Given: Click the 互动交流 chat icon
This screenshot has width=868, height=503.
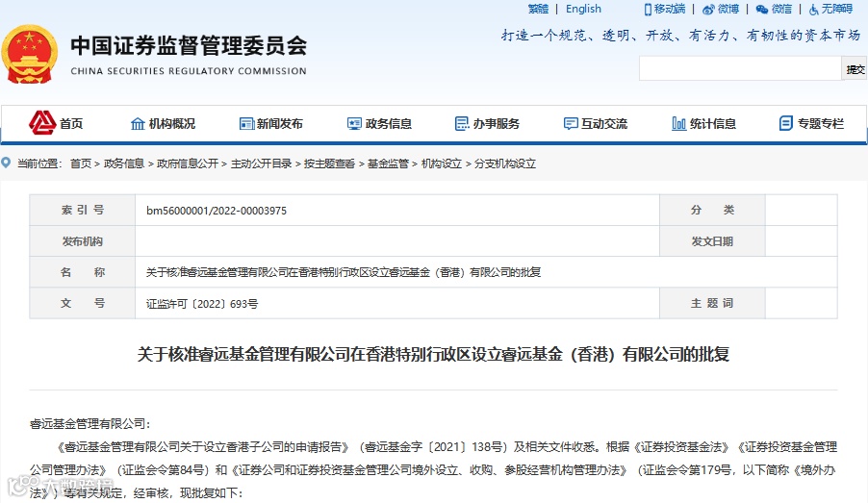Looking at the screenshot, I should tap(571, 124).
